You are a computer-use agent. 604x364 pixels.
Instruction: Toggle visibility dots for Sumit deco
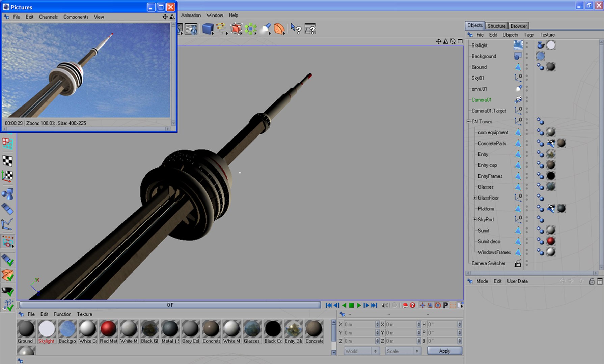click(527, 242)
